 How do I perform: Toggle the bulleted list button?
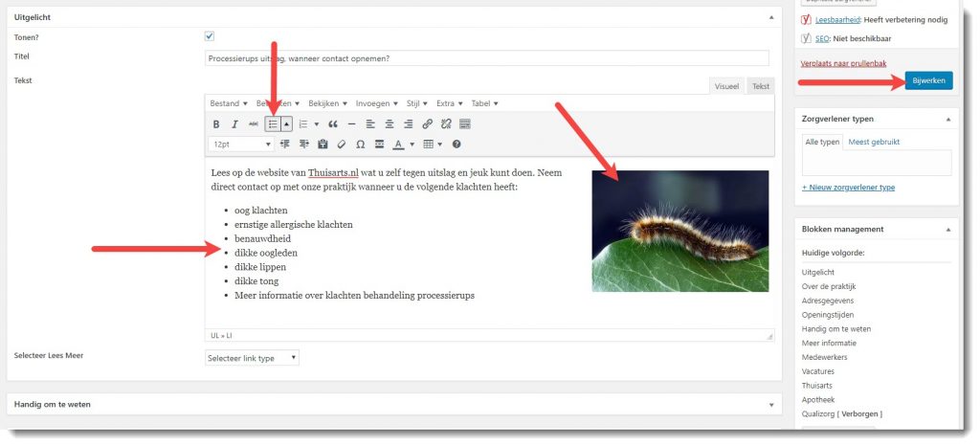click(x=273, y=123)
